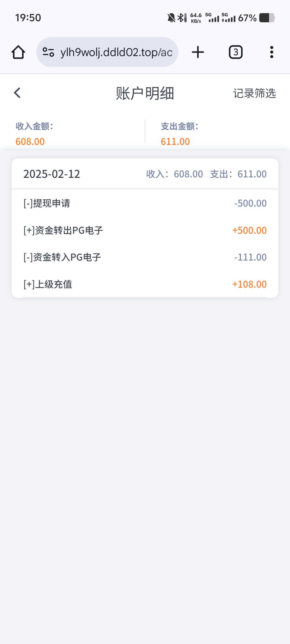Open tab switcher showing 3 tabs
The width and height of the screenshot is (290, 644).
click(235, 52)
